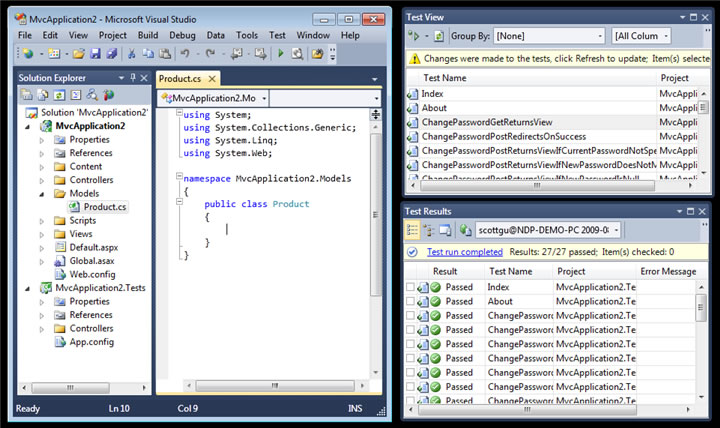Viewport: 720px width, 428px height.
Task: Tick checkbox of first ChangePassword result row
Action: pos(410,315)
